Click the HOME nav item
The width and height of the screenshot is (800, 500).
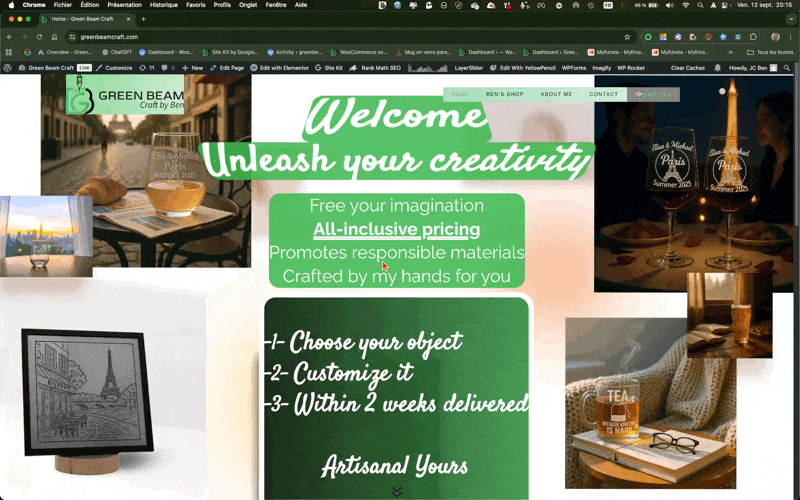point(460,94)
